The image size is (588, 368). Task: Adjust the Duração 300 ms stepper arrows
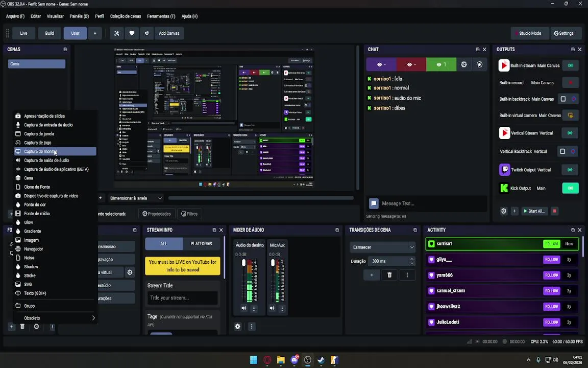pos(412,261)
